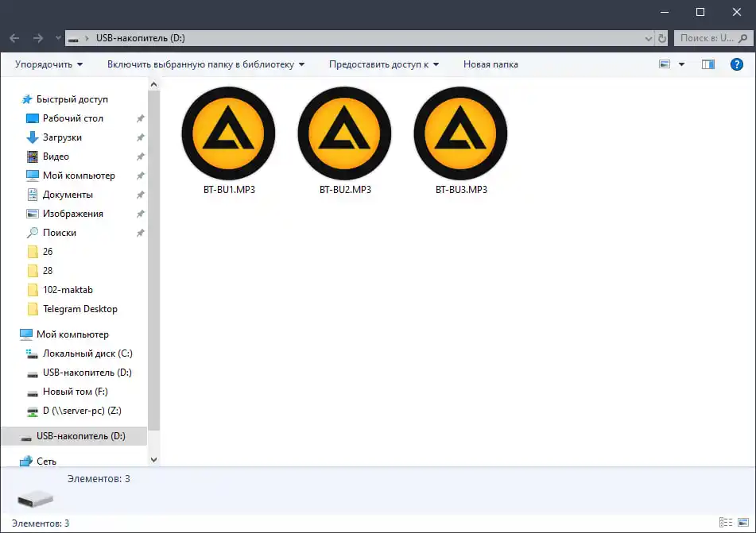
Task: Open Включить выбранную папку в библиотеку menu
Action: point(206,64)
